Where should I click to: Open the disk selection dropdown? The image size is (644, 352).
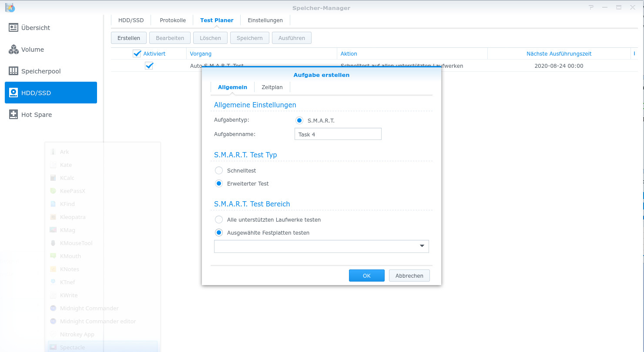[322, 246]
